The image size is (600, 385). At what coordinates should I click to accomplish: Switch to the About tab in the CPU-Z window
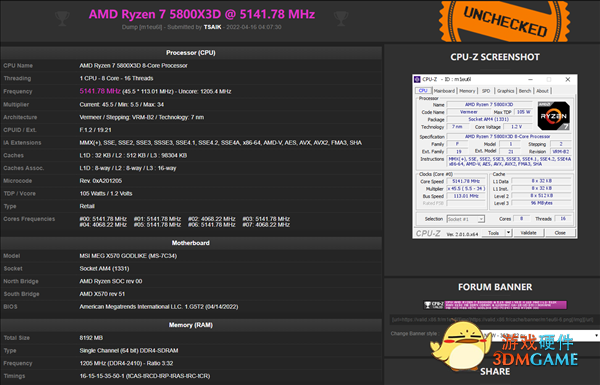coord(542,91)
